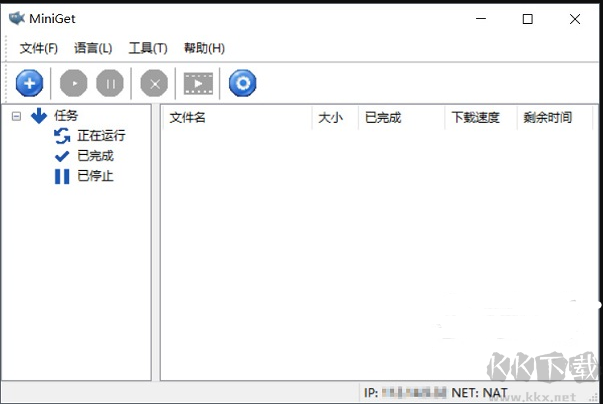Select 正在运行 in the task tree
The width and height of the screenshot is (603, 404).
[101, 136]
